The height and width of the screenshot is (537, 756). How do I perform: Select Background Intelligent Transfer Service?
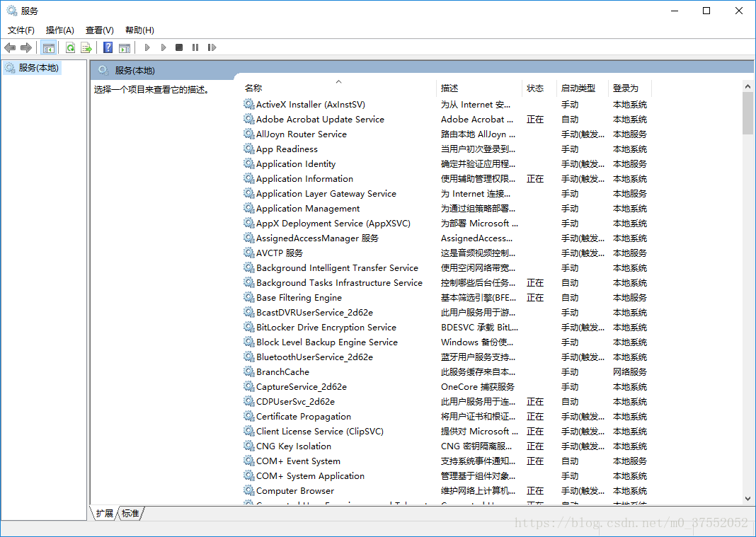(x=337, y=267)
